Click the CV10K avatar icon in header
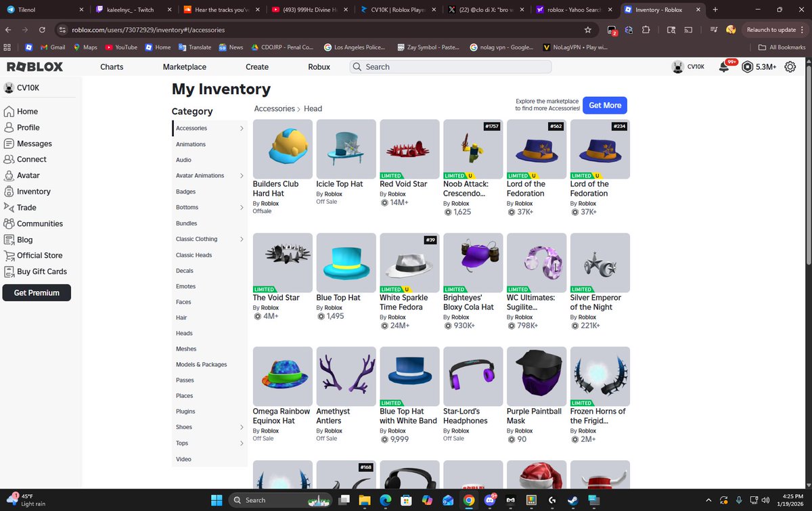 point(677,67)
